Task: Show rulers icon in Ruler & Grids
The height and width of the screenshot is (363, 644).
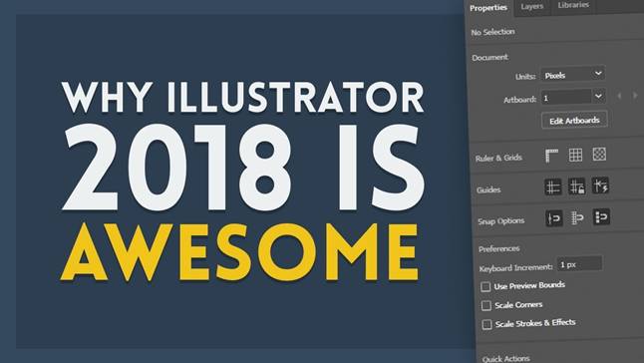Action: (x=551, y=156)
